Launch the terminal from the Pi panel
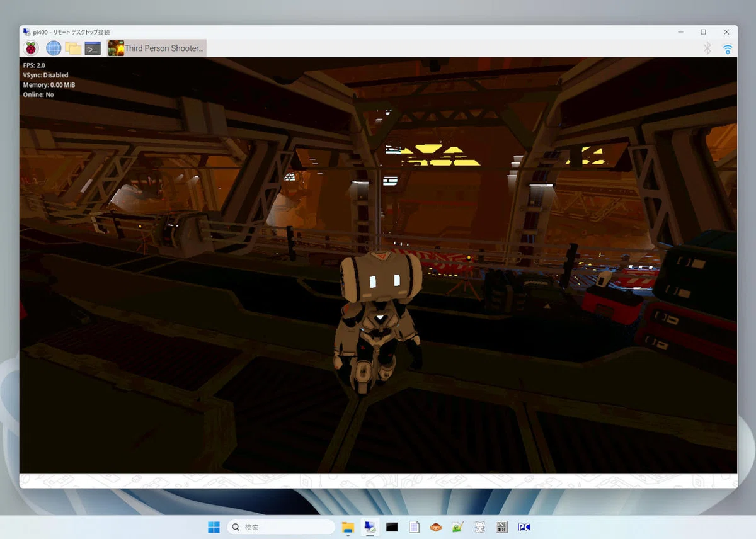The height and width of the screenshot is (539, 756). (x=93, y=48)
